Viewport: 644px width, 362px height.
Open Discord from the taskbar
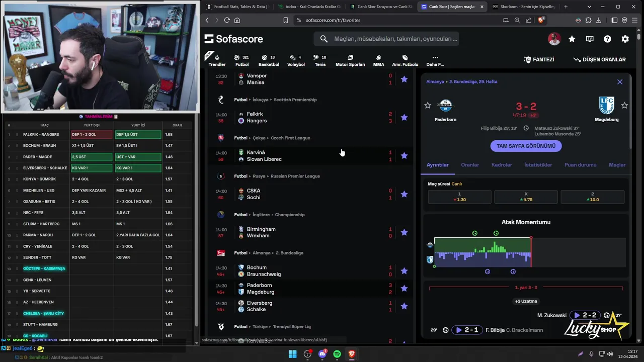pyautogui.click(x=323, y=354)
